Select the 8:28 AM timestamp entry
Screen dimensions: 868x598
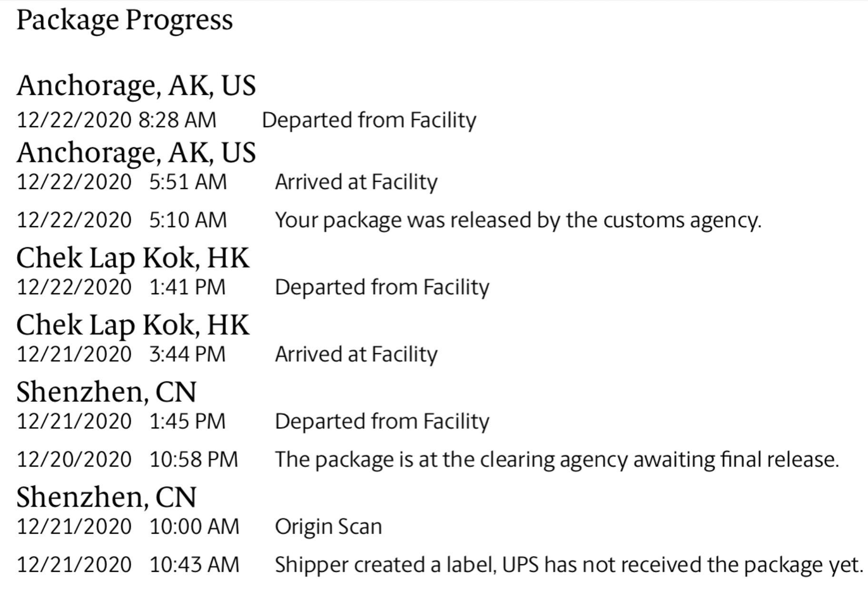pyautogui.click(x=117, y=120)
